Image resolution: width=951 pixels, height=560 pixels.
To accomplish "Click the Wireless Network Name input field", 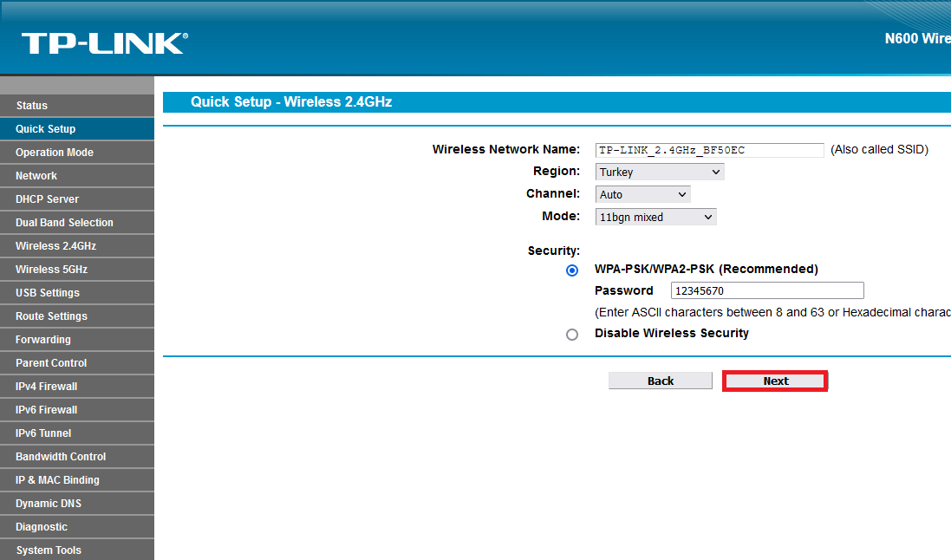I will pos(708,150).
